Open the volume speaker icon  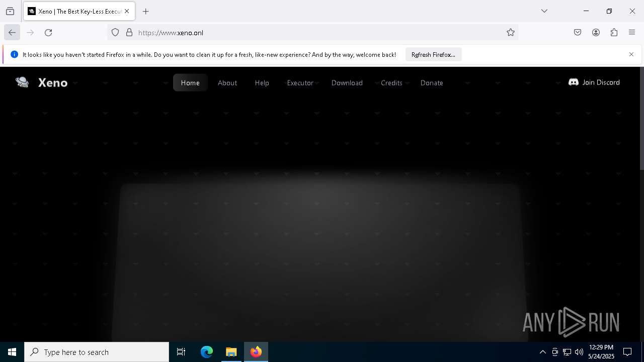579,352
